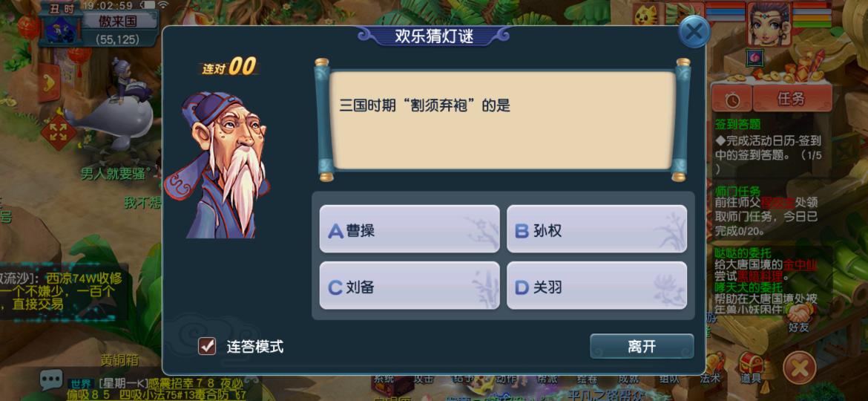Click the red diamond expand-arrows icon
868x401 pixels.
pyautogui.click(x=58, y=132)
